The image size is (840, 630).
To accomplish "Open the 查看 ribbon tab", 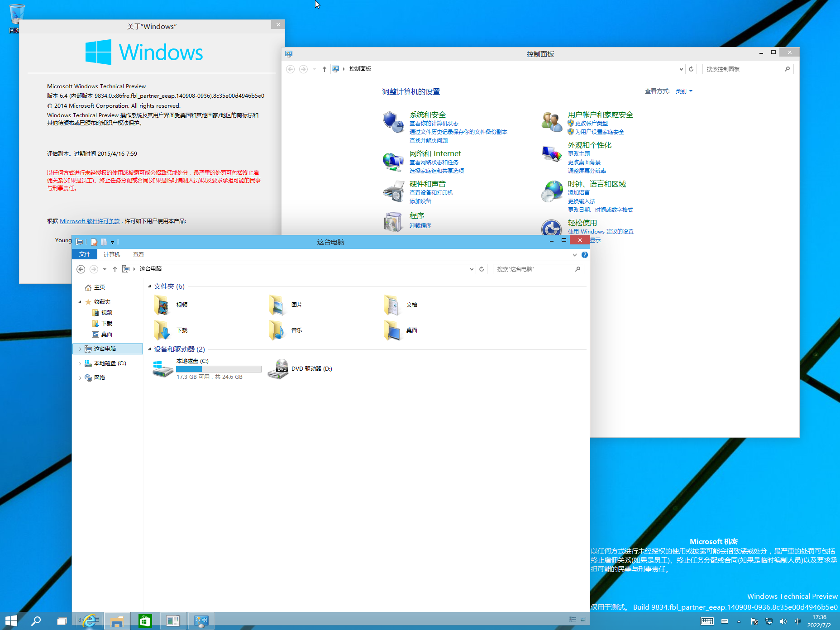I will (138, 254).
